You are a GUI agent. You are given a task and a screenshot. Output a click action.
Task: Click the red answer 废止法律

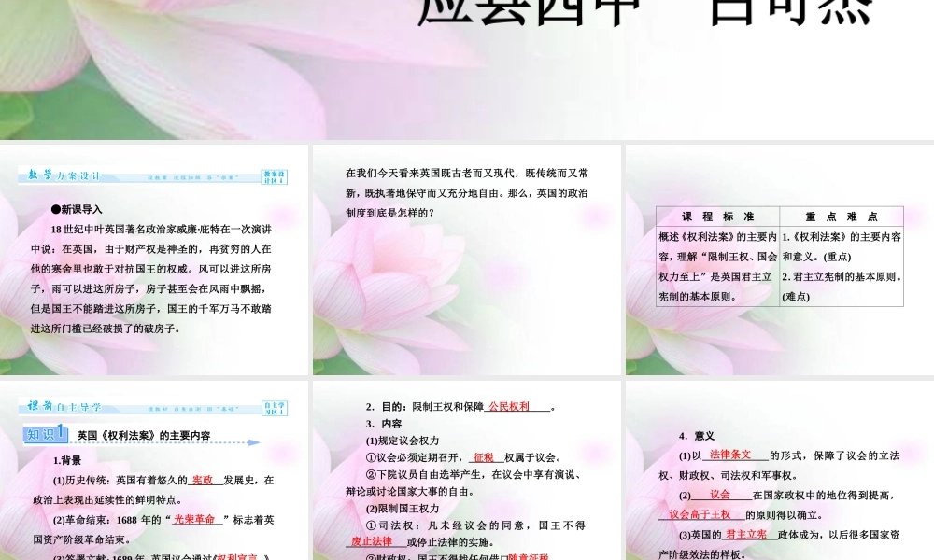click(x=372, y=541)
